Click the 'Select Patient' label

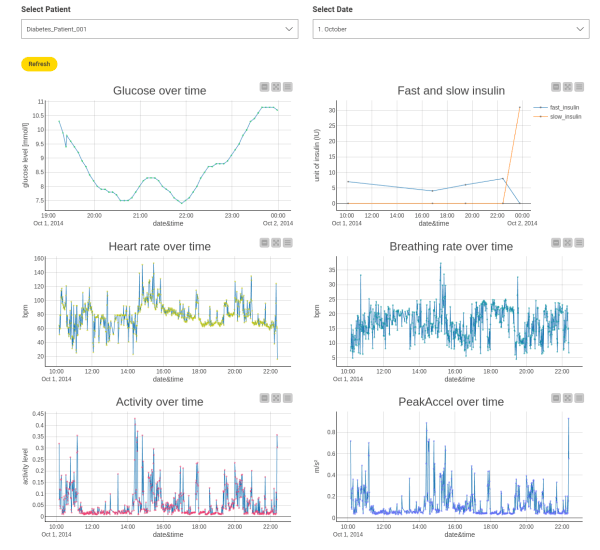coord(46,9)
